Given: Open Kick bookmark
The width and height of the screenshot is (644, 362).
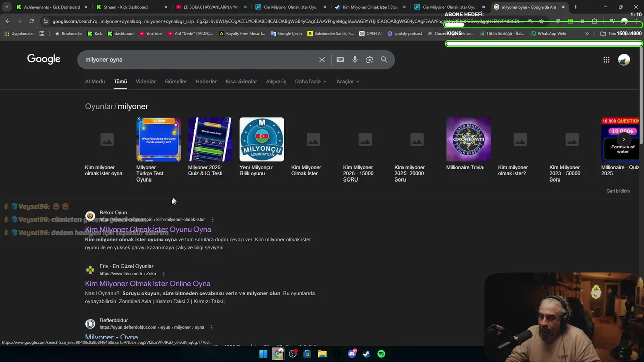Looking at the screenshot, I should tap(94, 34).
